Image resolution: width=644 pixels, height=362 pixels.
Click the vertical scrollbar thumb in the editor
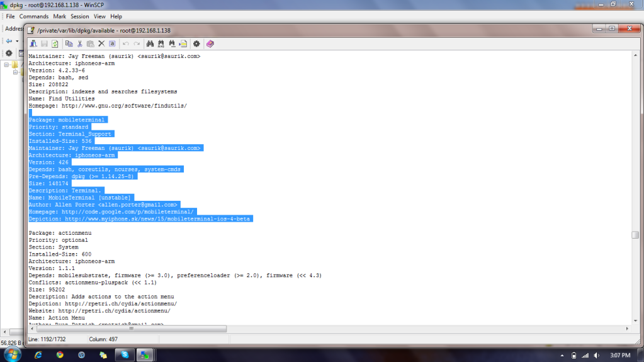point(635,235)
